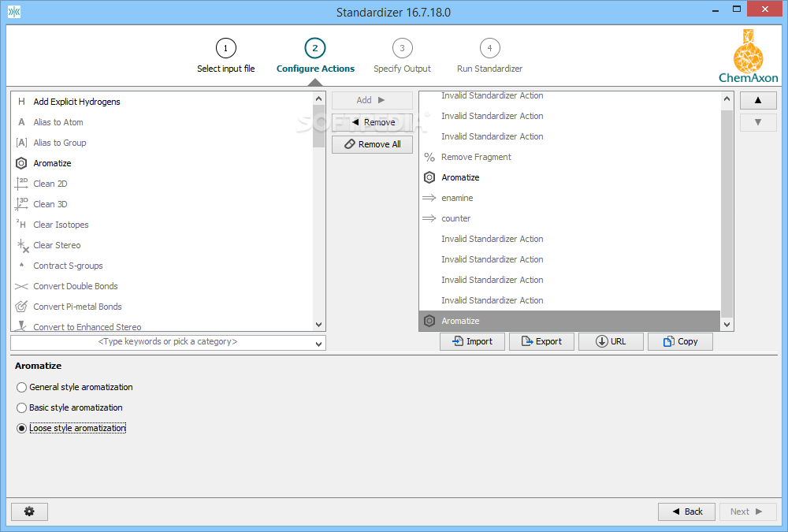Open settings with the gear icon
This screenshot has width=788, height=532.
pos(29,512)
